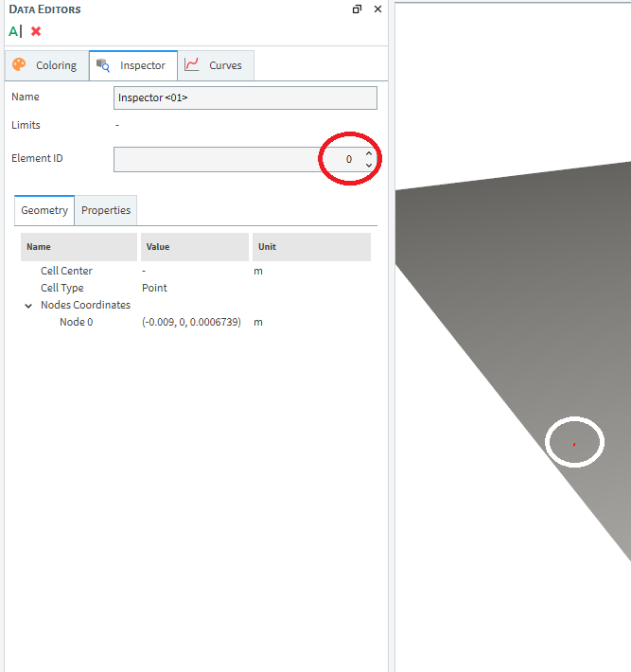
Task: Click the Unit column header
Action: 311,247
